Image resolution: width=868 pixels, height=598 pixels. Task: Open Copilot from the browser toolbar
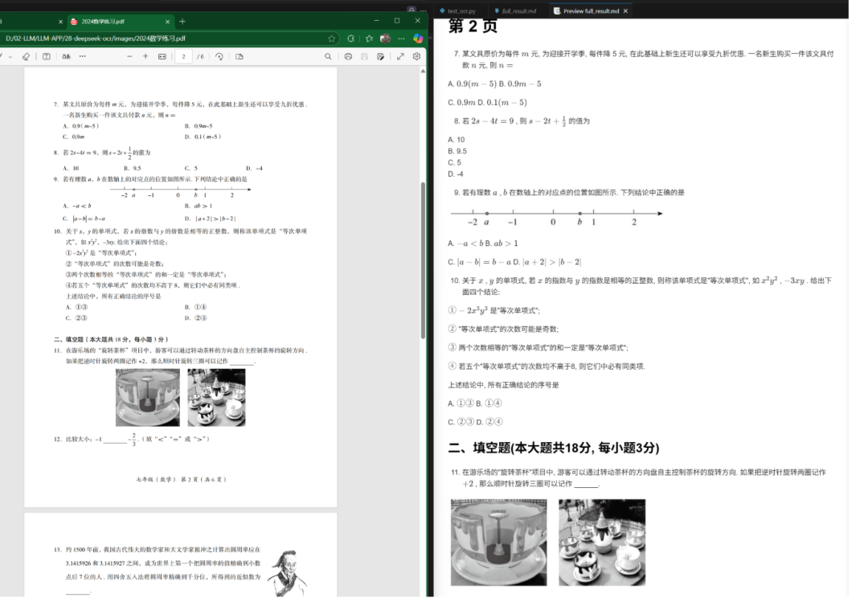tap(417, 39)
